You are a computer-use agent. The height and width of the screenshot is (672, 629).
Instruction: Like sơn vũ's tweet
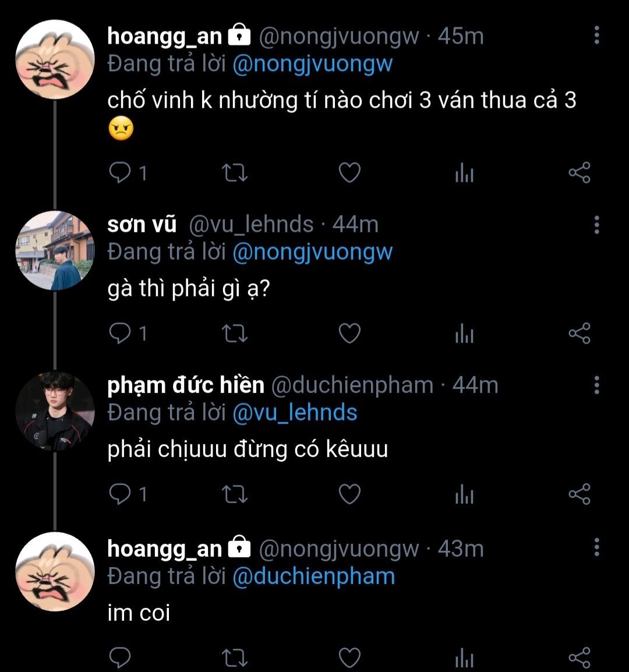click(349, 334)
